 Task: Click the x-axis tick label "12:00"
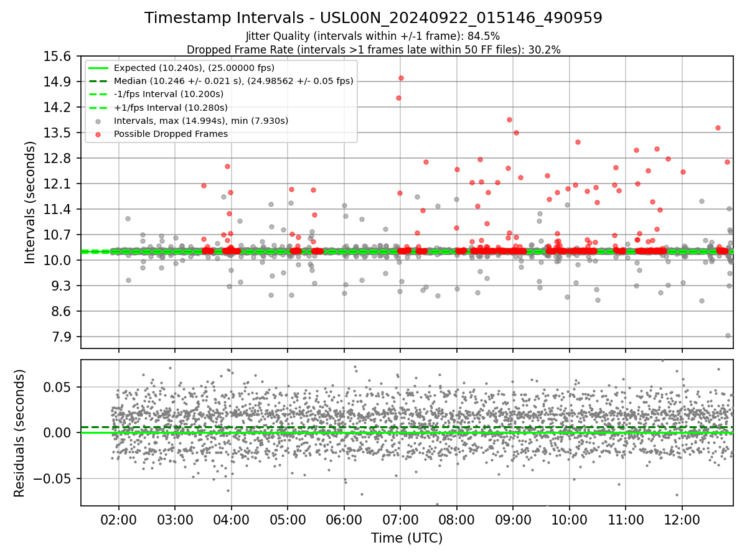click(x=682, y=520)
